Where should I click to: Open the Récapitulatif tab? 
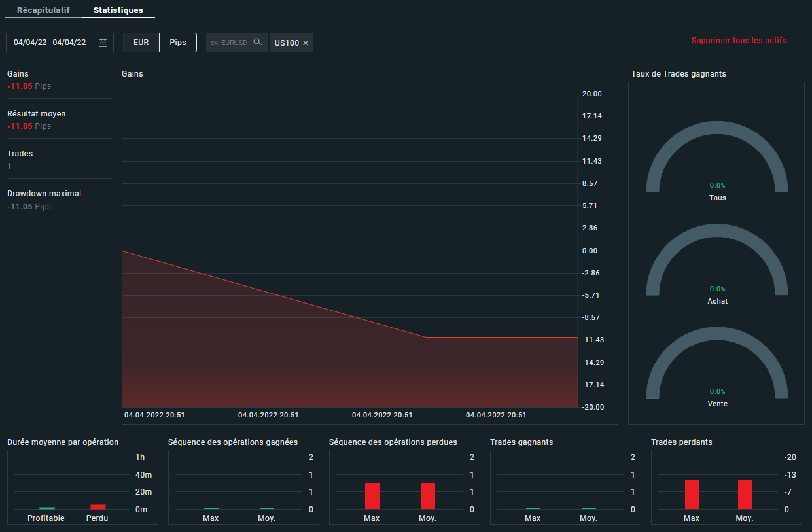(x=43, y=10)
